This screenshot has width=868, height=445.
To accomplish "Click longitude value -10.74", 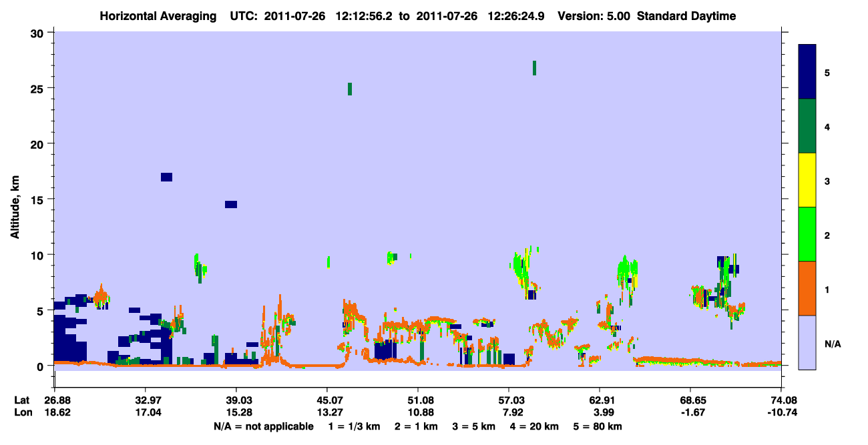I will tap(781, 412).
